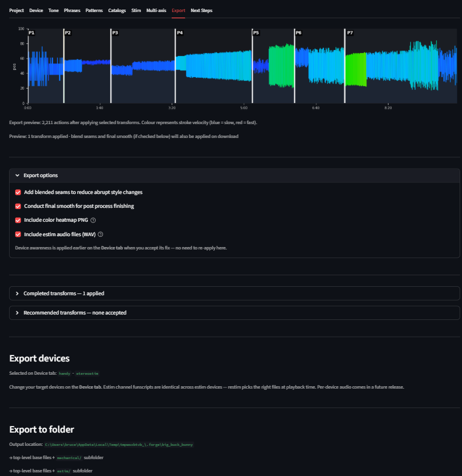Toggle 'Include estim audio files (WAV)' checkbox
462x476 pixels.
tap(18, 234)
